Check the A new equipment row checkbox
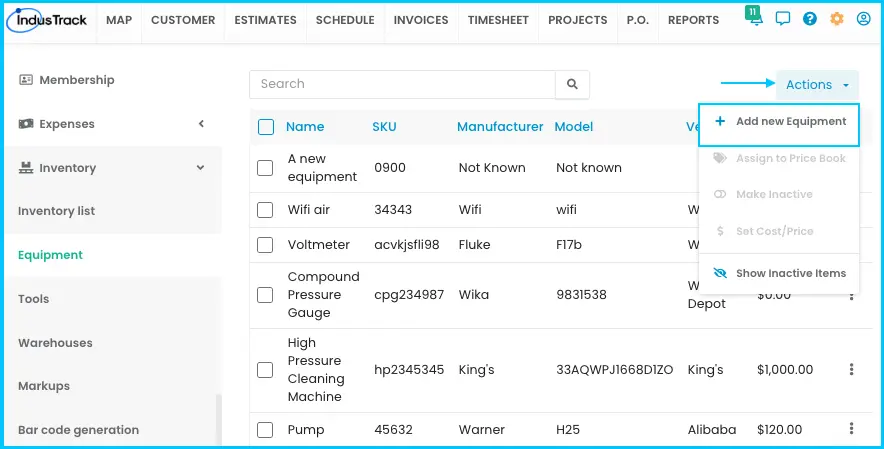This screenshot has height=449, width=884. tap(265, 168)
